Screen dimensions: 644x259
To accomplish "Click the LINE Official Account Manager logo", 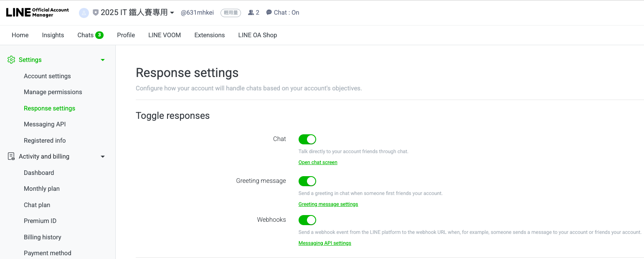I will click(38, 13).
